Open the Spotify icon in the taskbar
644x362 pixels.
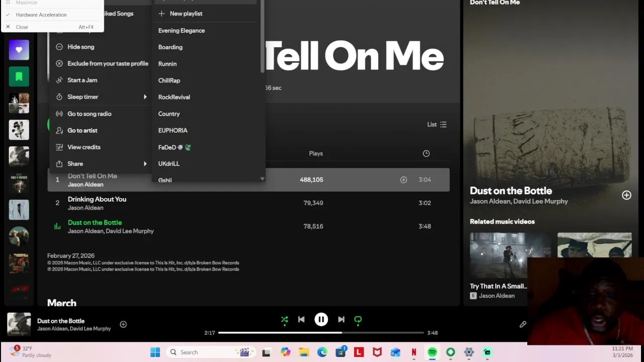click(x=432, y=352)
